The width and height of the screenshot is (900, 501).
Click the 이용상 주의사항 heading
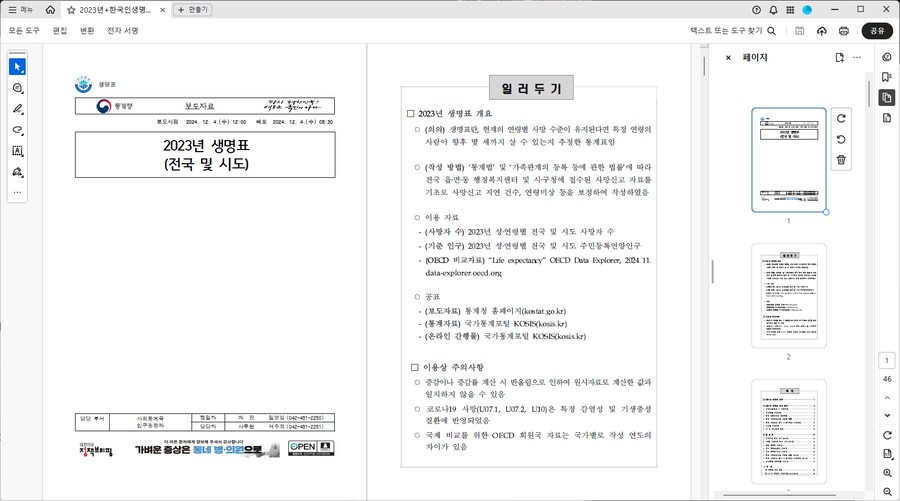click(453, 367)
